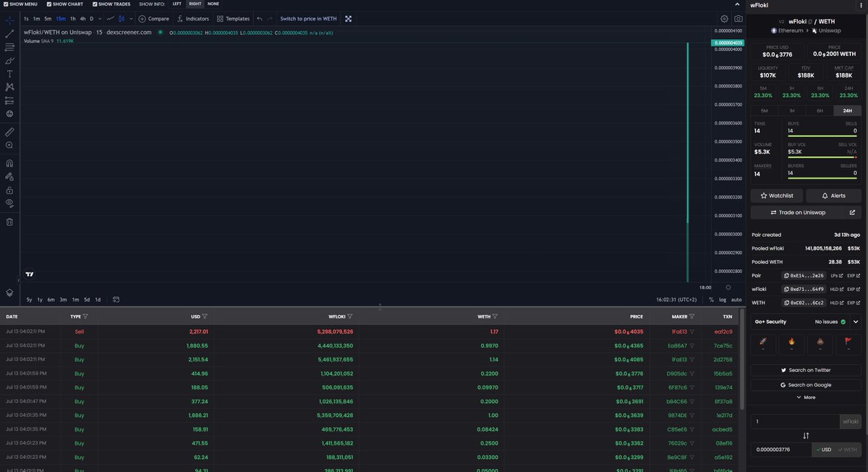Click Search on Google
The height and width of the screenshot is (472, 868).
tap(806, 385)
